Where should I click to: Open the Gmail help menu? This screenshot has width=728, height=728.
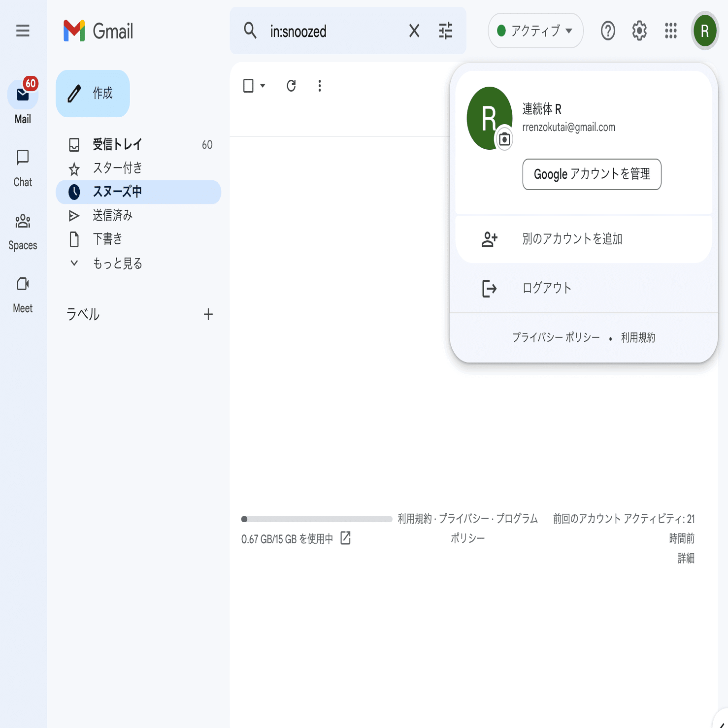(607, 31)
